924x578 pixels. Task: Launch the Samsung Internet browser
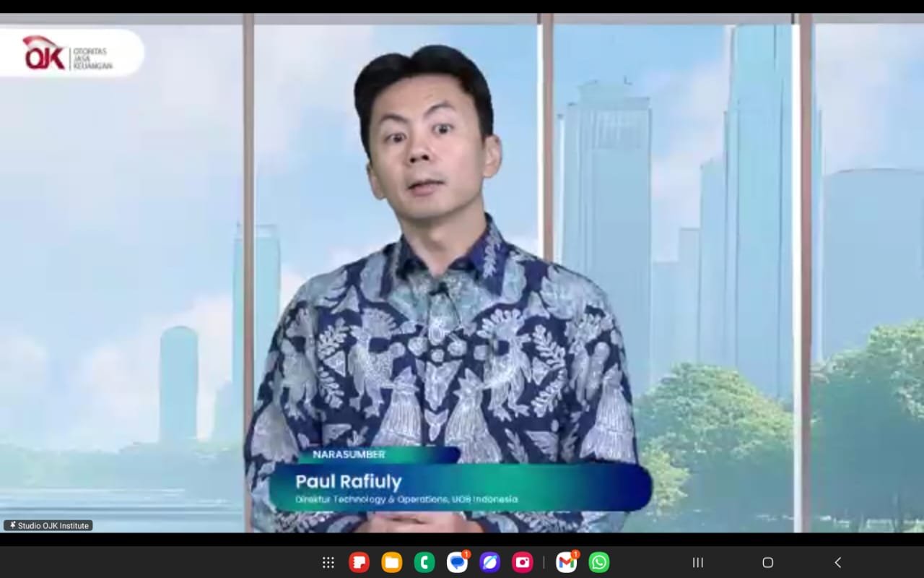[x=489, y=562]
